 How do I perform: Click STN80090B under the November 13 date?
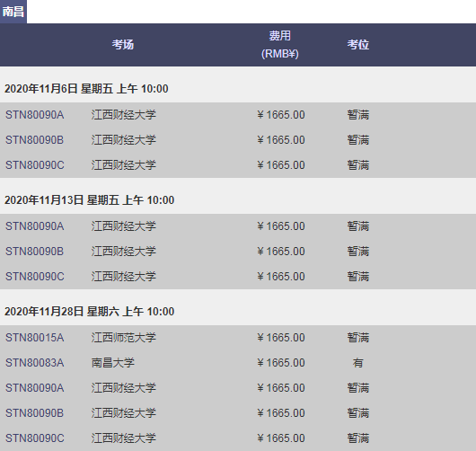35,252
